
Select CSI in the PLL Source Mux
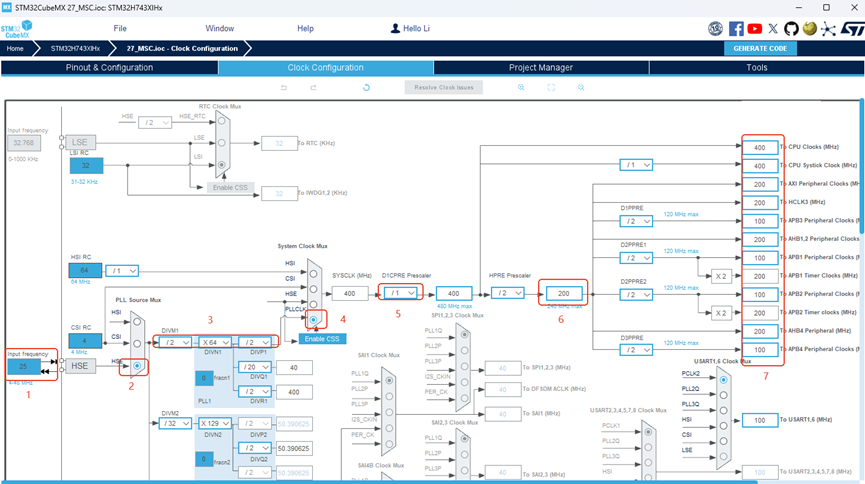point(137,343)
